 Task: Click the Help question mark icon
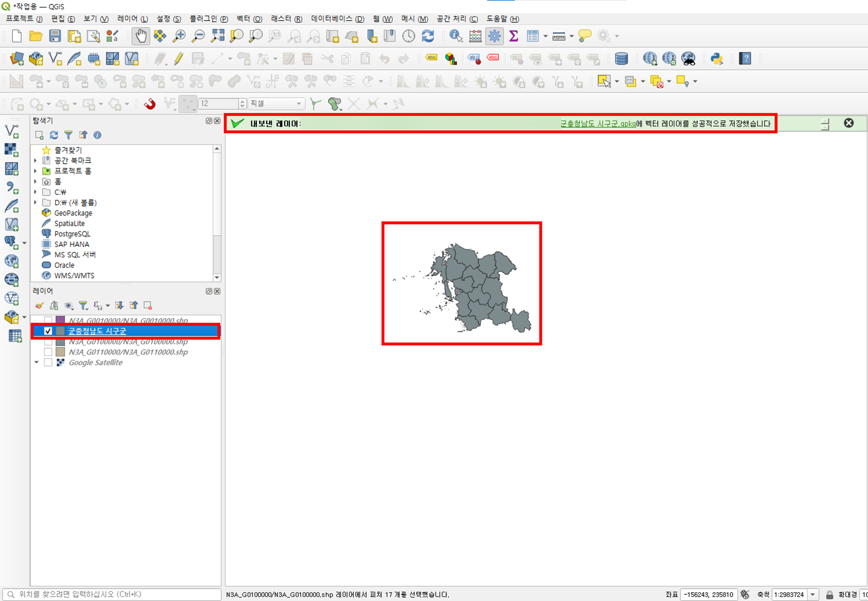(x=745, y=59)
